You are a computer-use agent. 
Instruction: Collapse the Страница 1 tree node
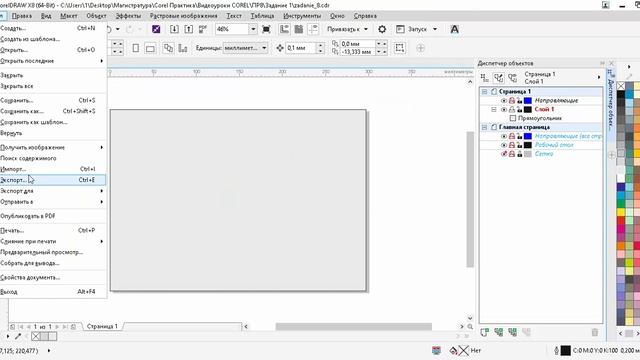(484, 91)
